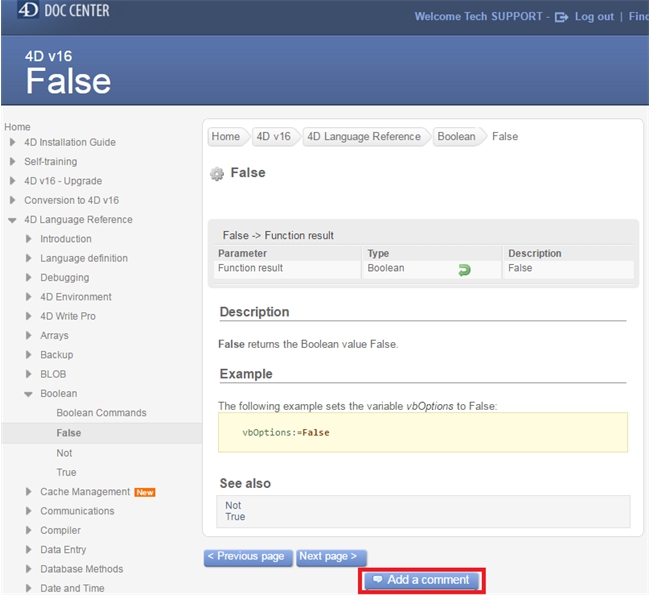The height and width of the screenshot is (595, 650).
Task: Select Boolean Commands in sidebar
Action: (101, 413)
